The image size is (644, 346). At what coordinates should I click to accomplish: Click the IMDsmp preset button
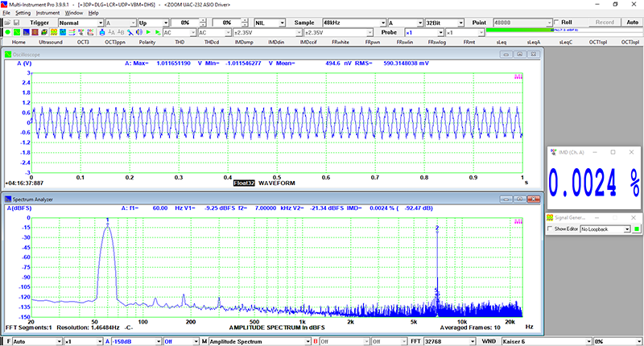coord(244,41)
